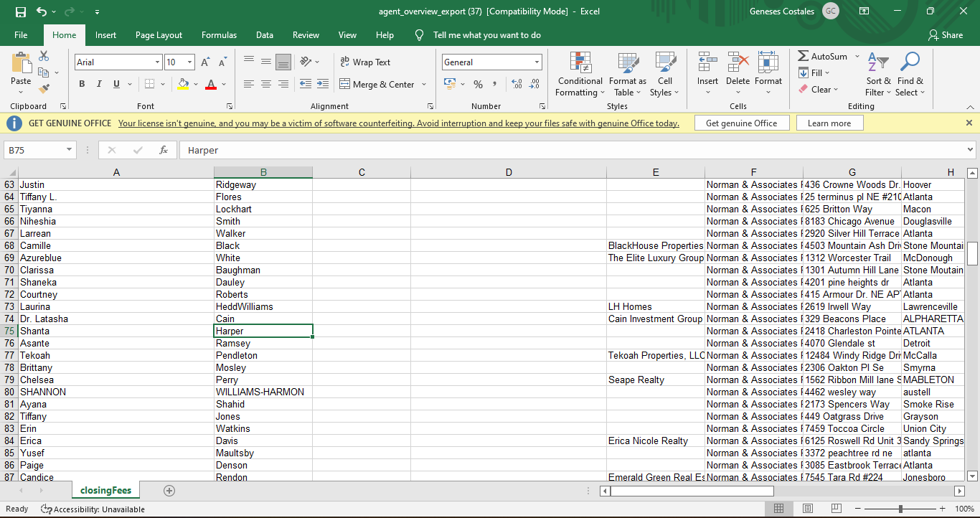This screenshot has height=518, width=980.
Task: Switch to the Formulas tab
Action: pyautogui.click(x=219, y=35)
